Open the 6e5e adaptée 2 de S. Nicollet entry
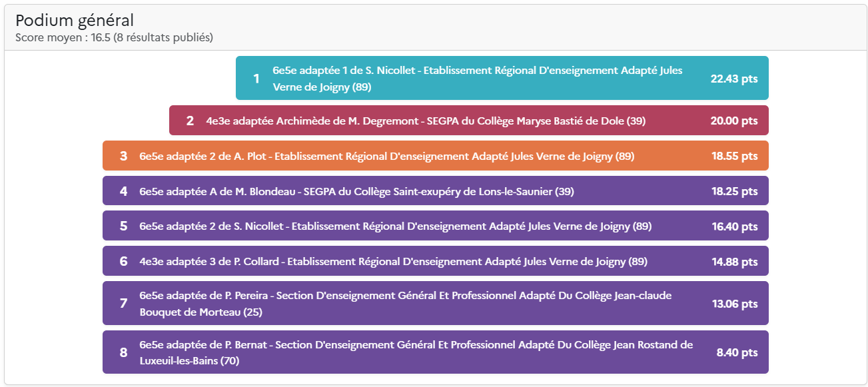Screen dimensions: 868x387 [x=395, y=226]
